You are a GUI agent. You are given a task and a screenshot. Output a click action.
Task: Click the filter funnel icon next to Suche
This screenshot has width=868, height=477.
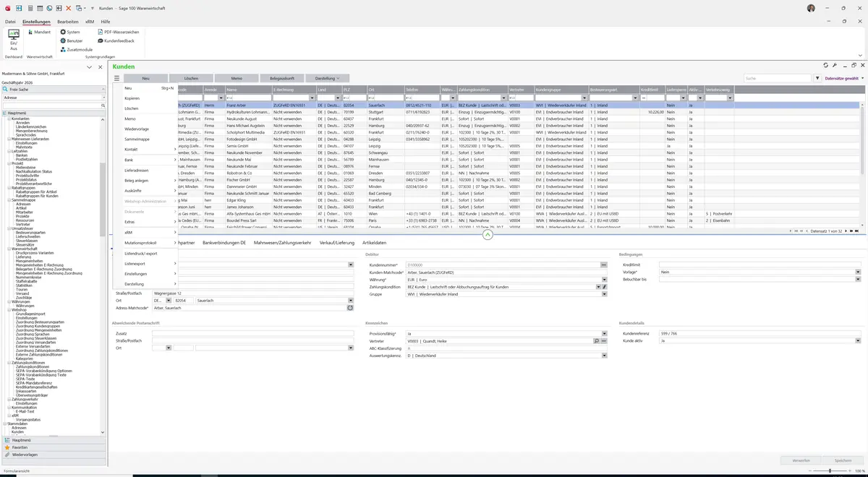click(x=817, y=78)
